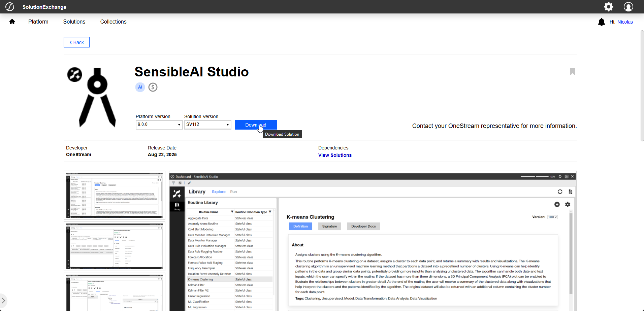The image size is (644, 311).
Task: Open settings gear in top header
Action: coord(608,7)
